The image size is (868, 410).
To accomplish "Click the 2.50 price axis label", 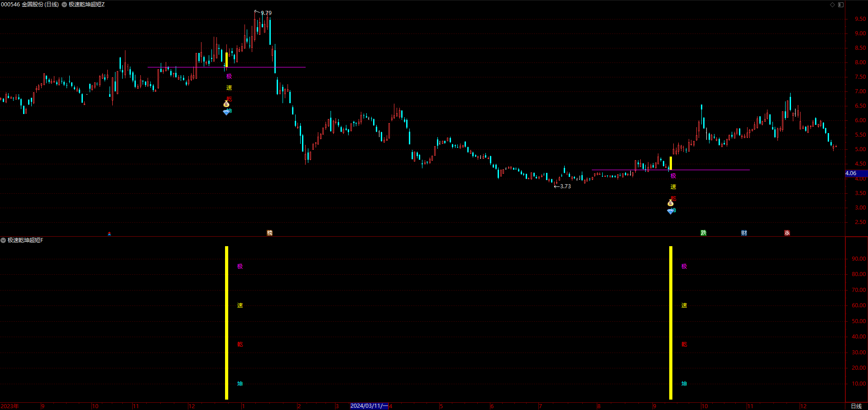I will (860, 222).
